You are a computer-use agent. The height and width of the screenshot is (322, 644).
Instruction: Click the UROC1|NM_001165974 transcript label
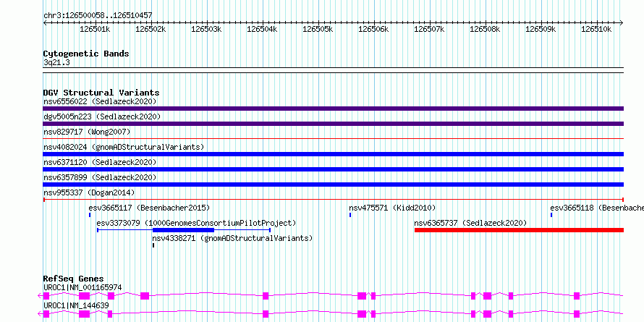[82, 287]
